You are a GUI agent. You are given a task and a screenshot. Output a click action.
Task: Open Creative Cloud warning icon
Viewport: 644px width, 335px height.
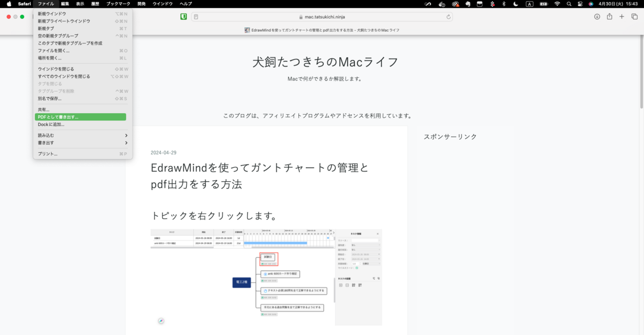456,4
